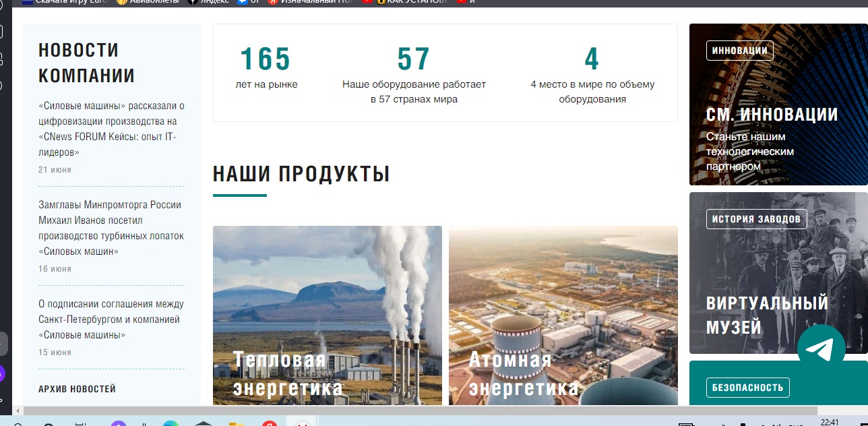Click the number 57 statistic
Image resolution: width=868 pixels, height=426 pixels.
point(414,59)
